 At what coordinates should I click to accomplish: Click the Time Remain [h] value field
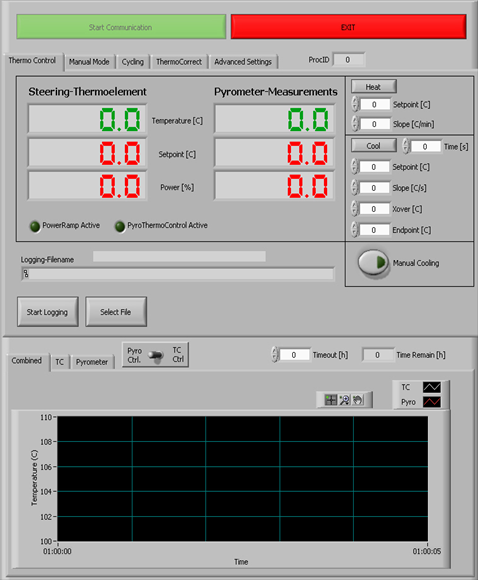point(378,355)
